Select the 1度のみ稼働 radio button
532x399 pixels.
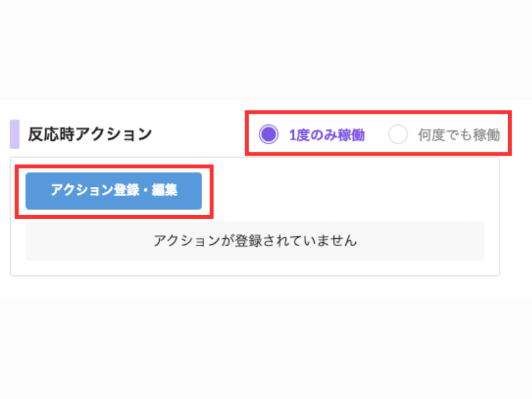tap(269, 135)
